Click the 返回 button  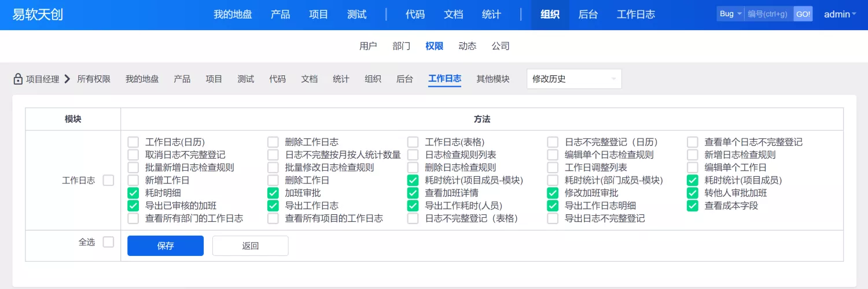251,246
